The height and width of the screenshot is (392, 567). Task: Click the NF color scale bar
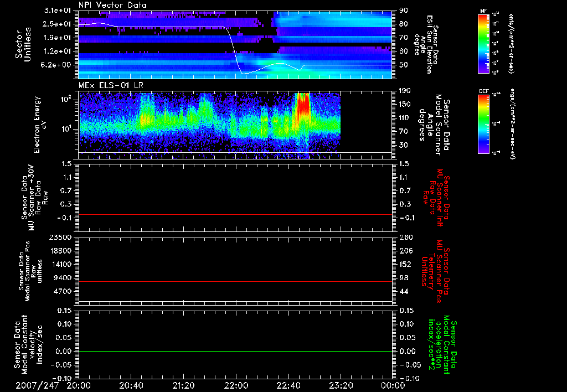pyautogui.click(x=484, y=44)
